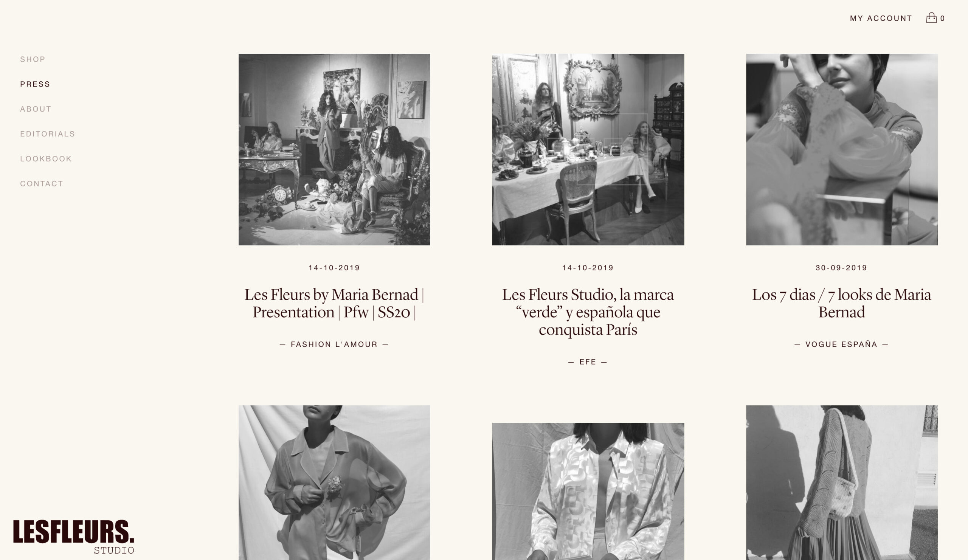Click the Fashion L'Amour source label
968x560 pixels.
[334, 344]
